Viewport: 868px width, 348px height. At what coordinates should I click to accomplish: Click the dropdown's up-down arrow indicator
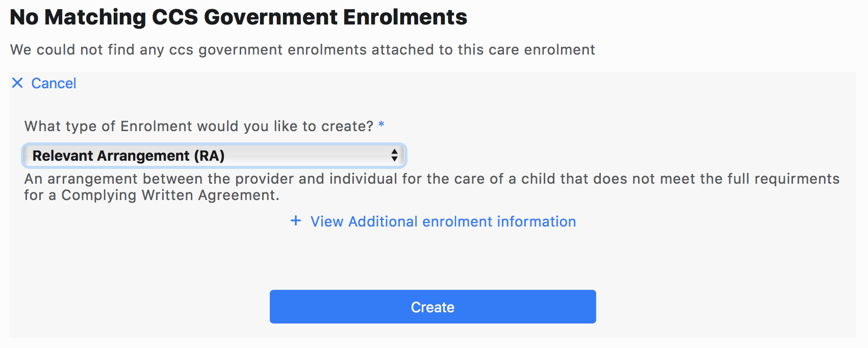coord(394,156)
